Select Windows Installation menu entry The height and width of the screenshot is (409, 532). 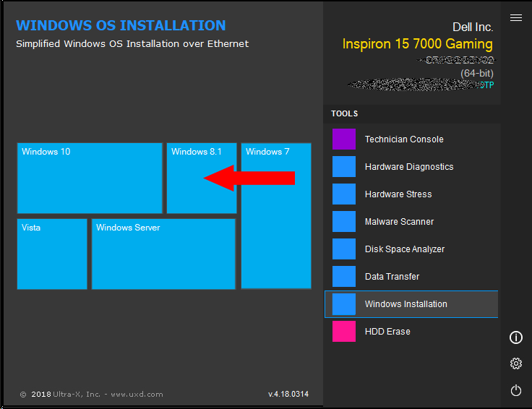406,304
